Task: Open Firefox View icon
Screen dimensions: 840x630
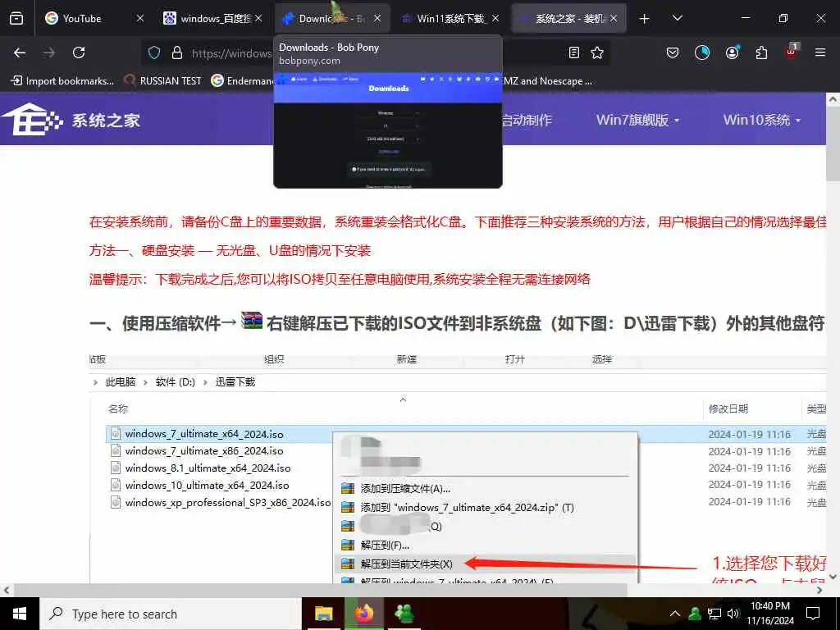Action: pyautogui.click(x=16, y=18)
